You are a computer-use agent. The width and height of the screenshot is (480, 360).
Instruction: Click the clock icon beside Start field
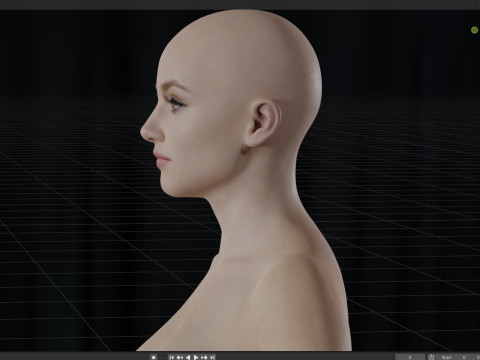tap(431, 357)
